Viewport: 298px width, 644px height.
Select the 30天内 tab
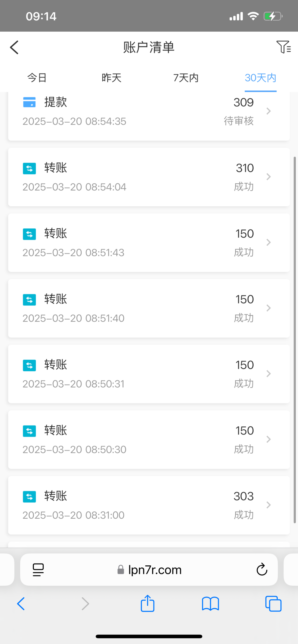point(260,78)
